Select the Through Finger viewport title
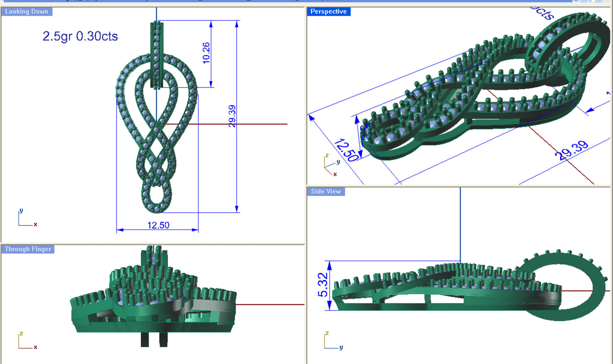The height and width of the screenshot is (364, 613). 27,249
